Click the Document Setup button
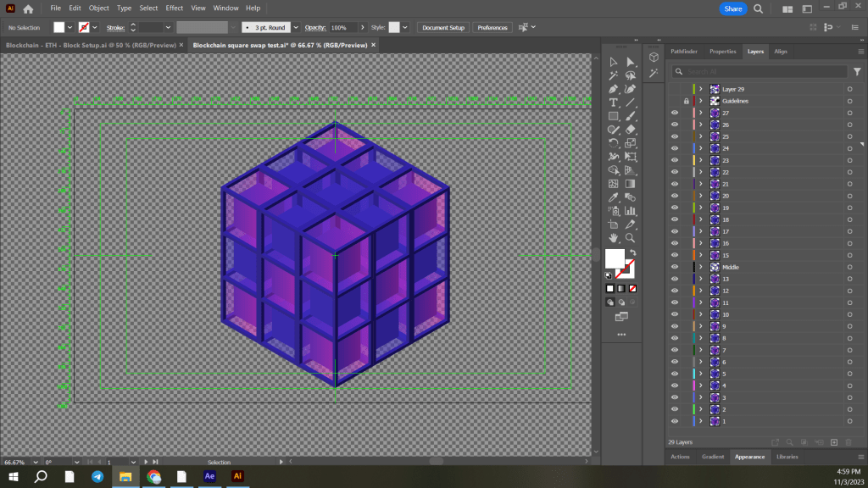 [443, 27]
